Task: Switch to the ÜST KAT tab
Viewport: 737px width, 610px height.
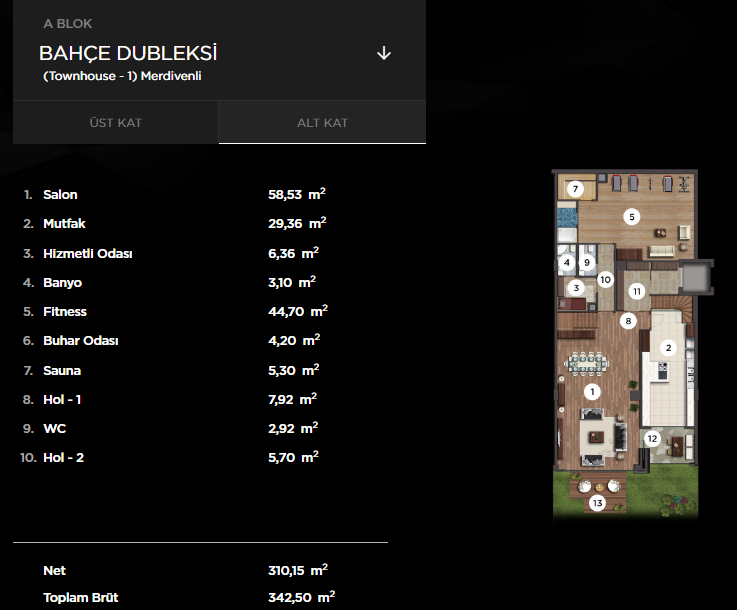Action: coord(115,123)
